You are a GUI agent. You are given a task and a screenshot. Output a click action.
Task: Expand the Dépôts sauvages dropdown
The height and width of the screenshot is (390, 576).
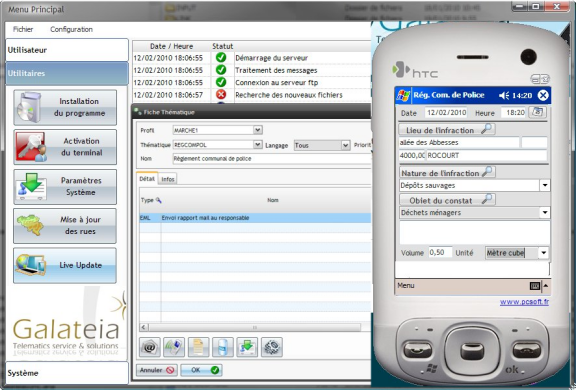click(x=545, y=185)
